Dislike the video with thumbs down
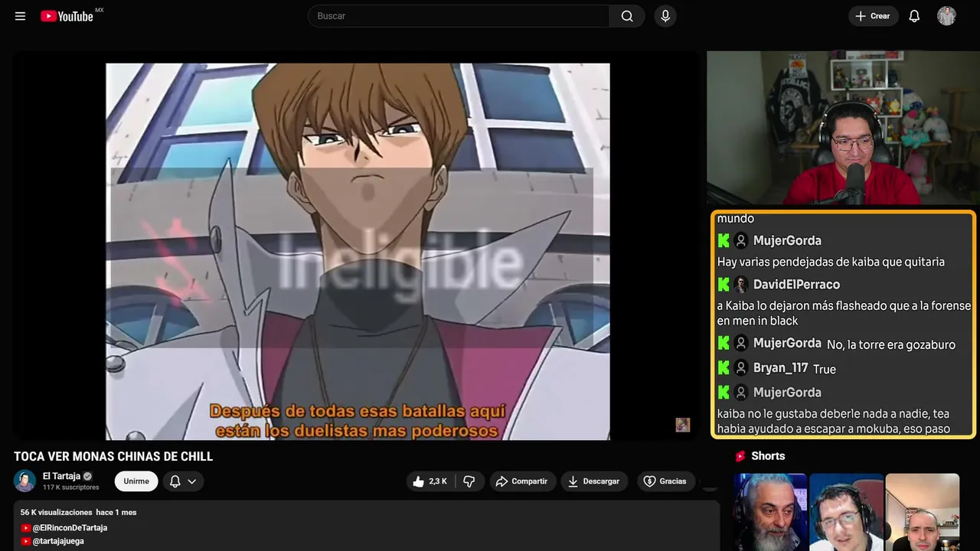Screen dimensions: 980x551 [469, 481]
